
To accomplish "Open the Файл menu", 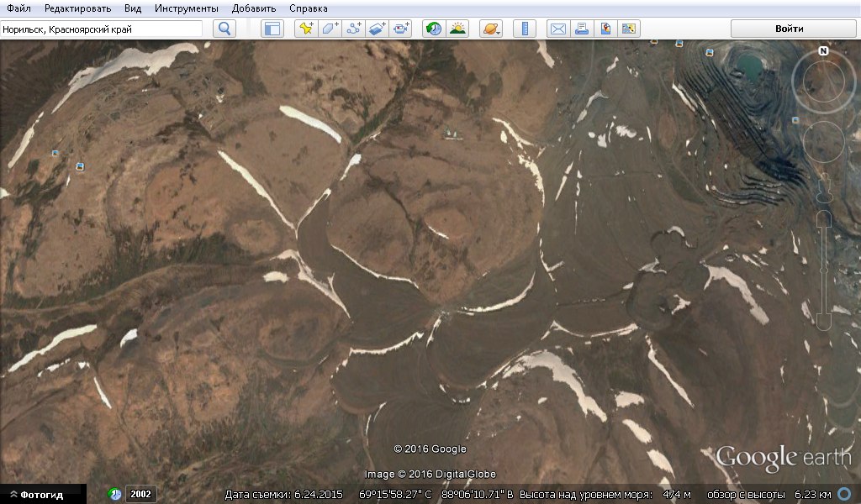I will (x=18, y=8).
